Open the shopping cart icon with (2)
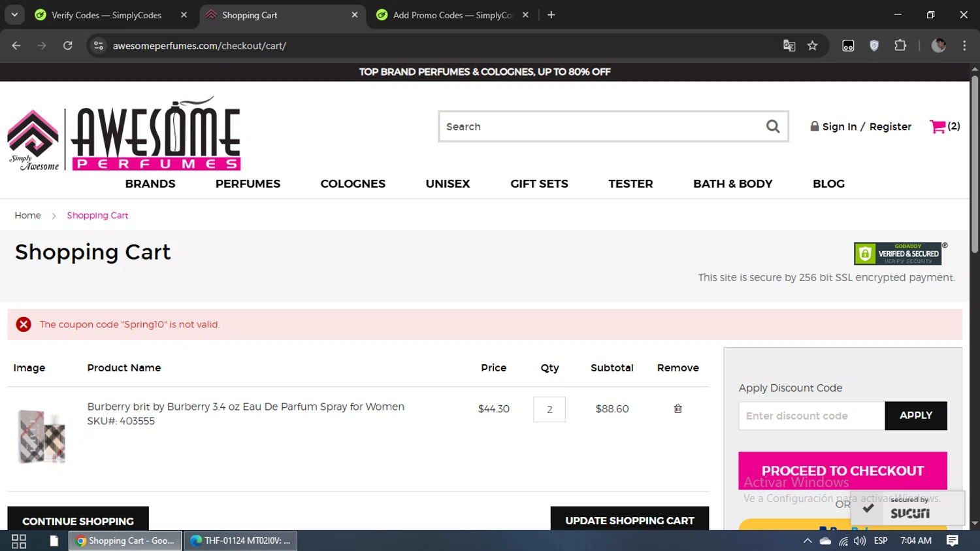980x551 pixels. 945,126
